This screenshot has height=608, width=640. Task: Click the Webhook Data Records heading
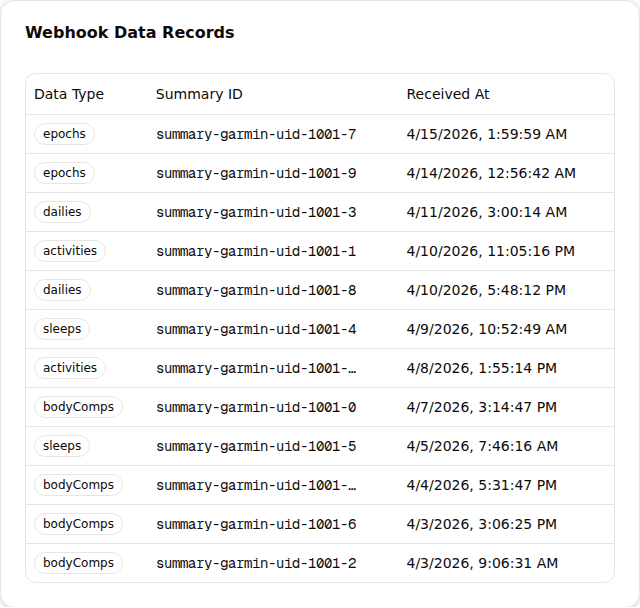[x=130, y=32]
